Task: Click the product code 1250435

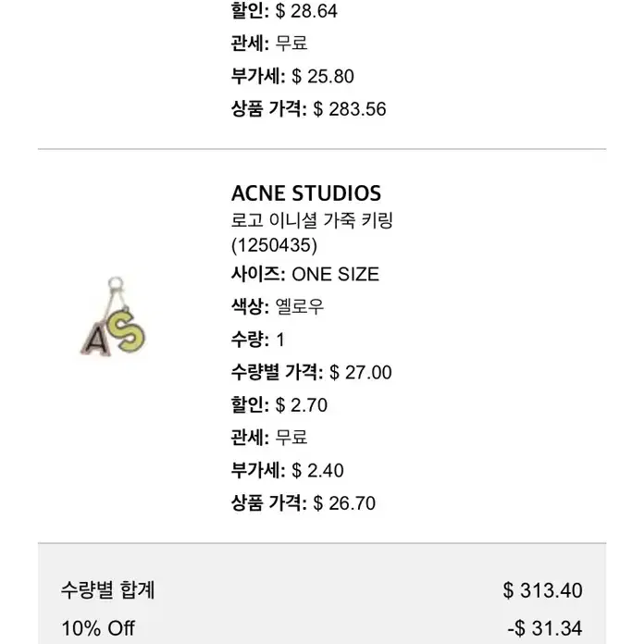Action: (274, 245)
